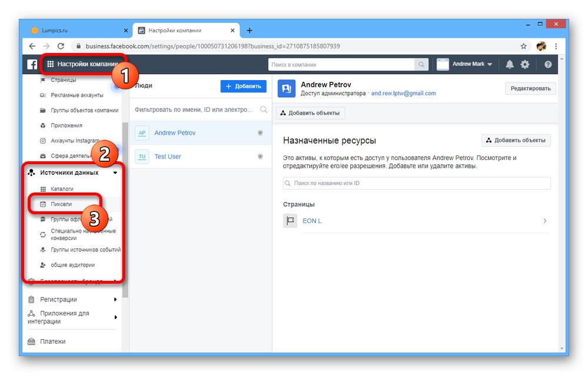Click the Поиск по названию или ID field
588x375 pixels.
click(417, 183)
